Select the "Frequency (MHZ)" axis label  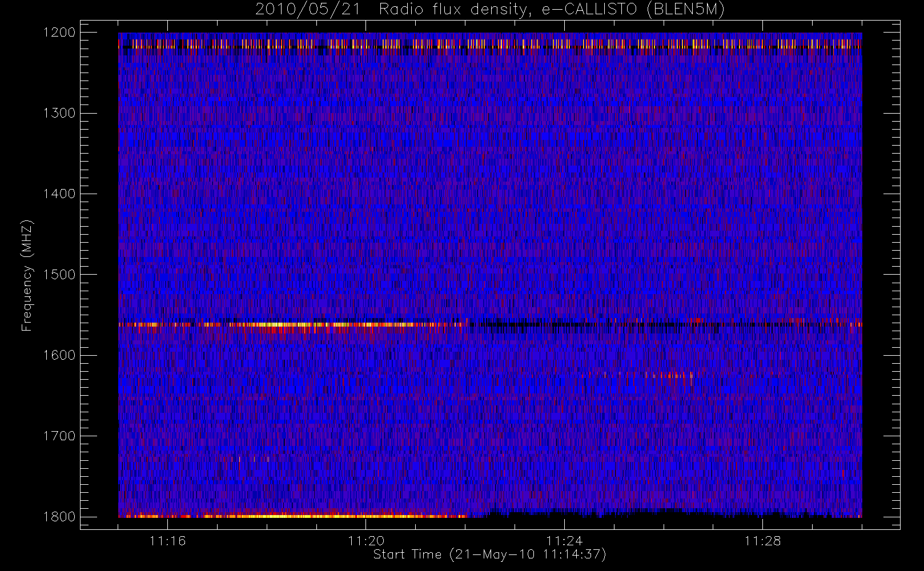coord(27,275)
